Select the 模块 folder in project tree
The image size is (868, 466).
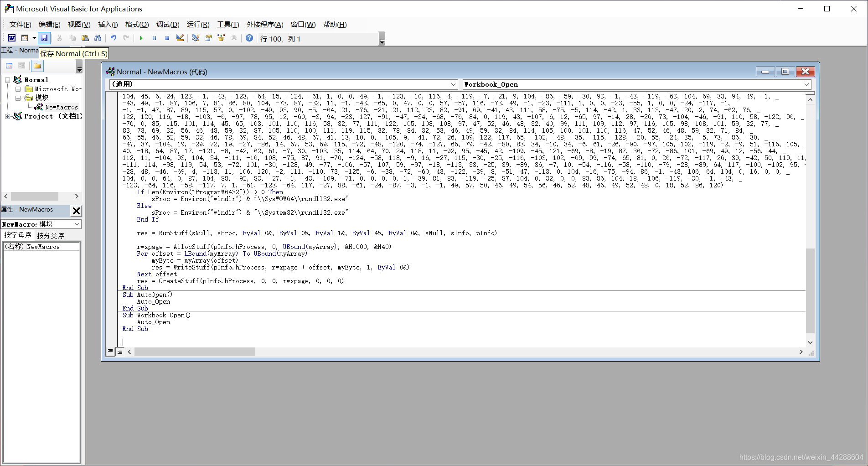42,98
